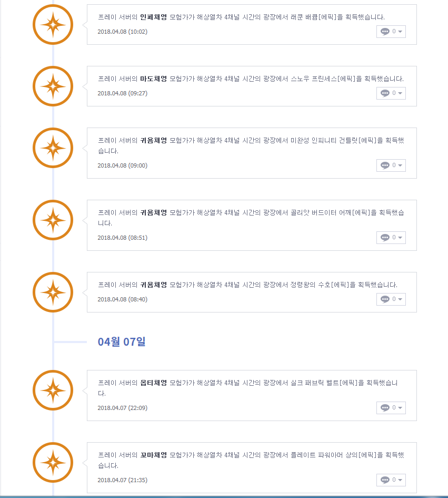The width and height of the screenshot is (448, 498).
Task: Click the star icon beside the 21:35 entry
Action: coord(53,462)
